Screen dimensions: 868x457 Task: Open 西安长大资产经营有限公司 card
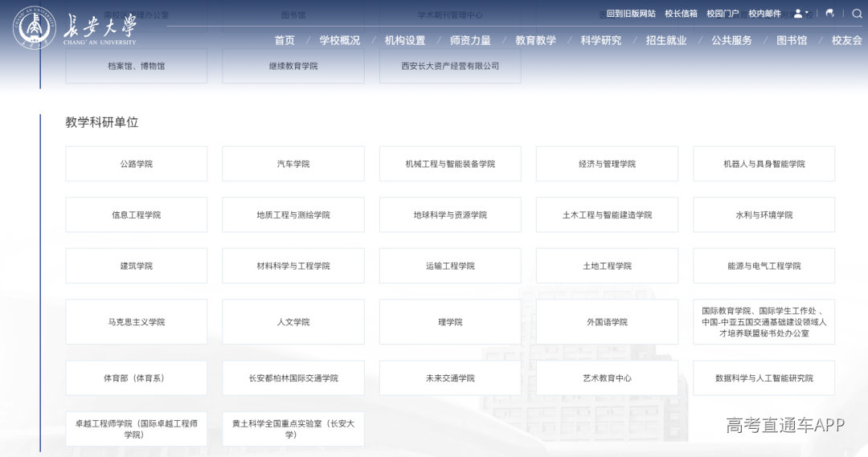(x=450, y=66)
